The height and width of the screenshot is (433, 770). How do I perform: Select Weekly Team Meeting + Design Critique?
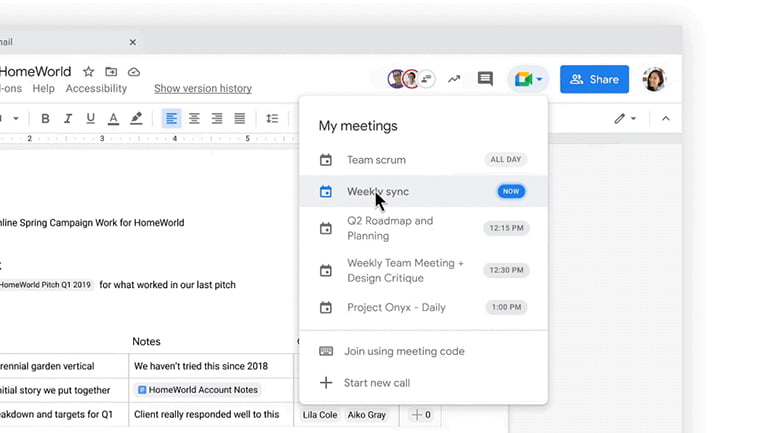[423, 271]
